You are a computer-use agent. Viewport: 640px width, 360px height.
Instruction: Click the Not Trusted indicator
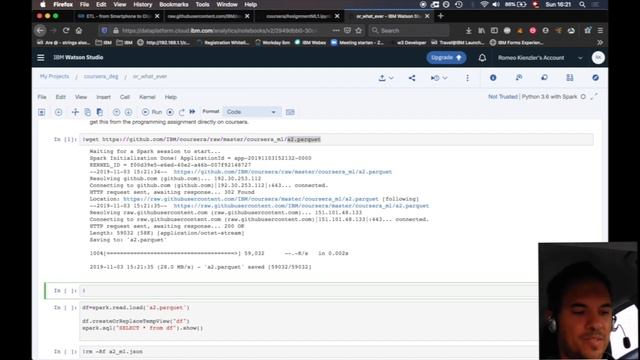(x=502, y=97)
